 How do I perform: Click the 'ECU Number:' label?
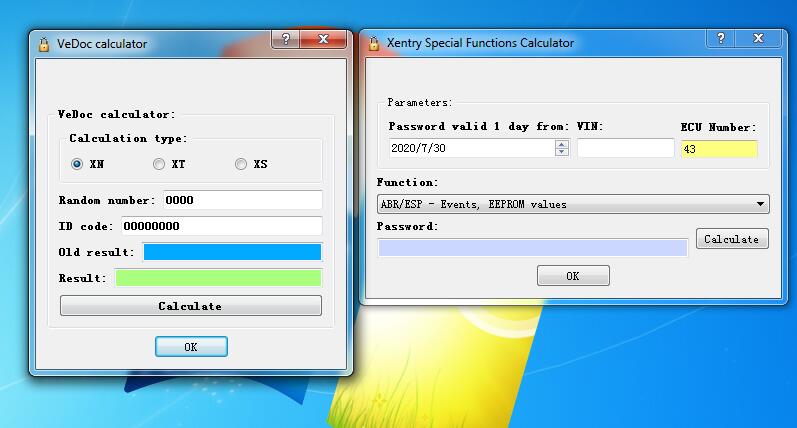point(718,127)
